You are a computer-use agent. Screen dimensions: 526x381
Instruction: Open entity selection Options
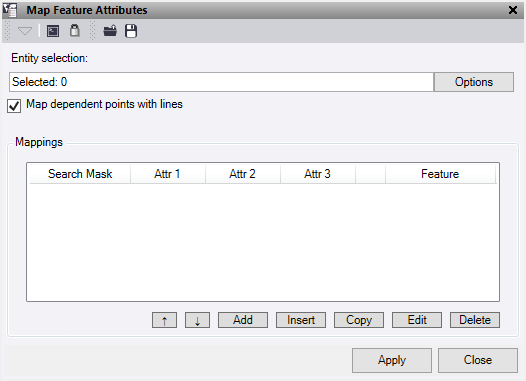(474, 82)
